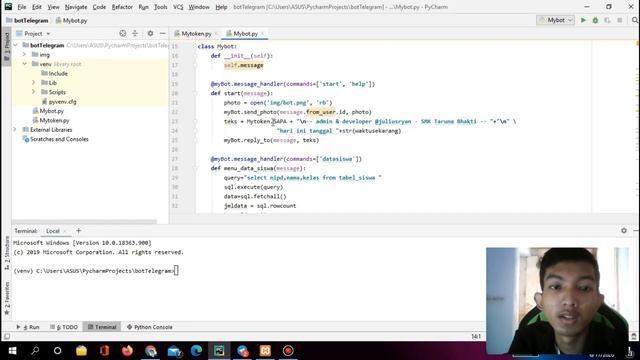The image size is (640, 360).
Task: Open the Structure side tool window
Action: 7,253
